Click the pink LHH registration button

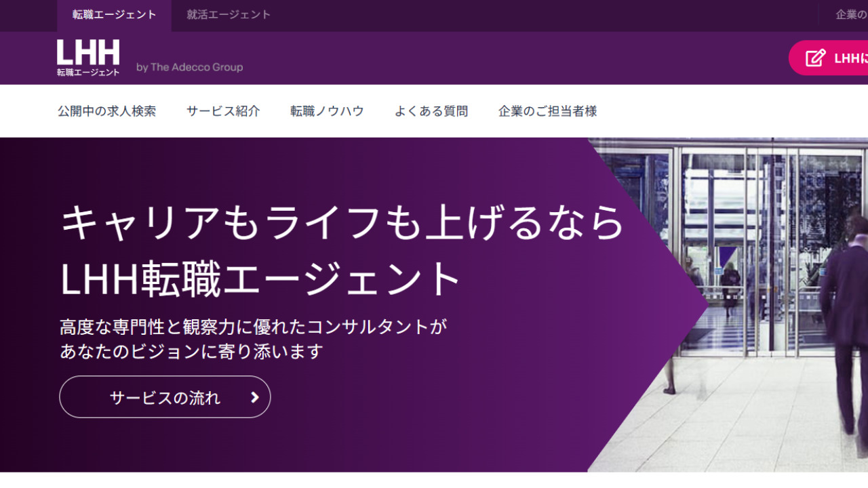828,58
